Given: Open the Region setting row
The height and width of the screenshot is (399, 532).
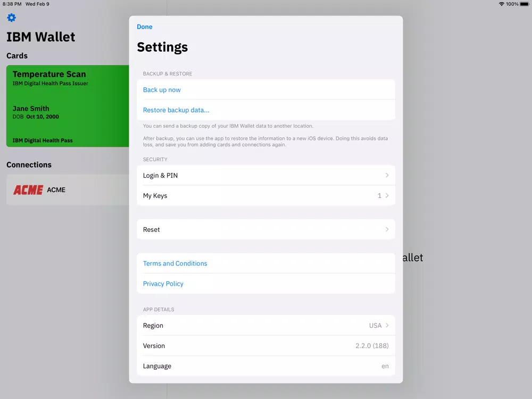Looking at the screenshot, I should (x=266, y=326).
